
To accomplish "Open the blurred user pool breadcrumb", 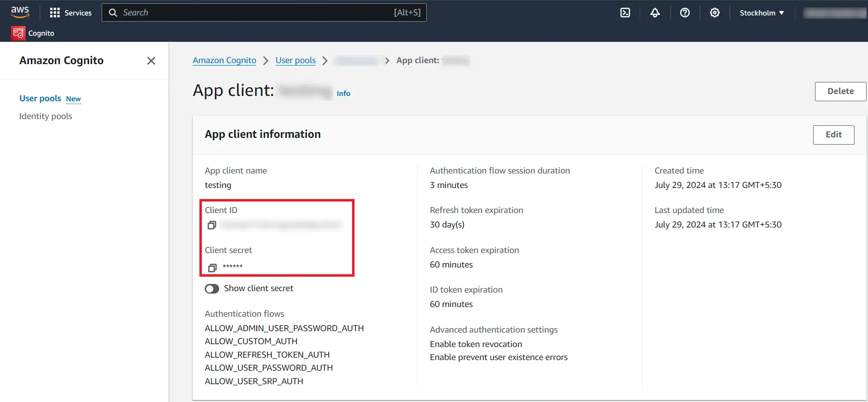I will tap(356, 61).
